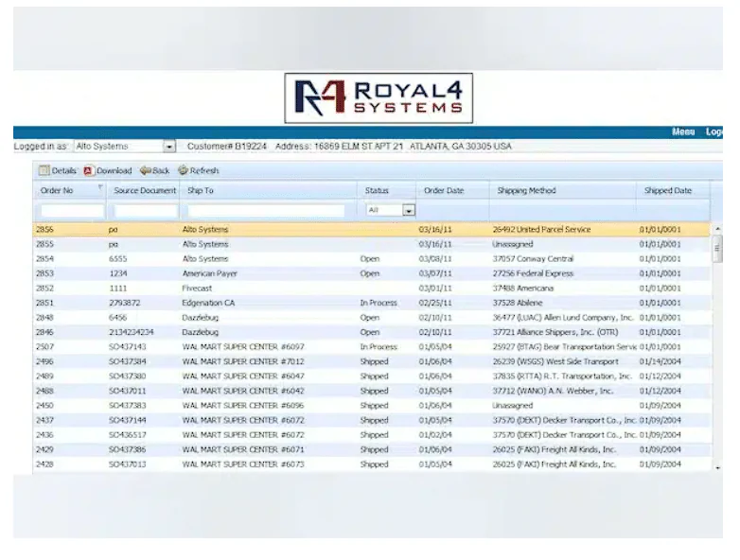The image size is (740, 560).
Task: Expand the Status filter dropdown
Action: point(409,210)
